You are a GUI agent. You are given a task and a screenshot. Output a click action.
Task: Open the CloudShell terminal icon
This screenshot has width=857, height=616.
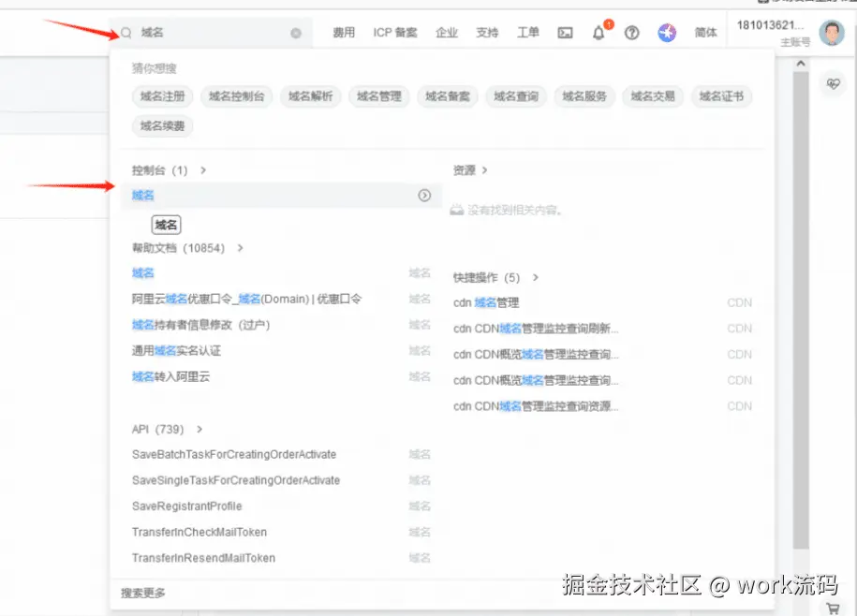564,32
